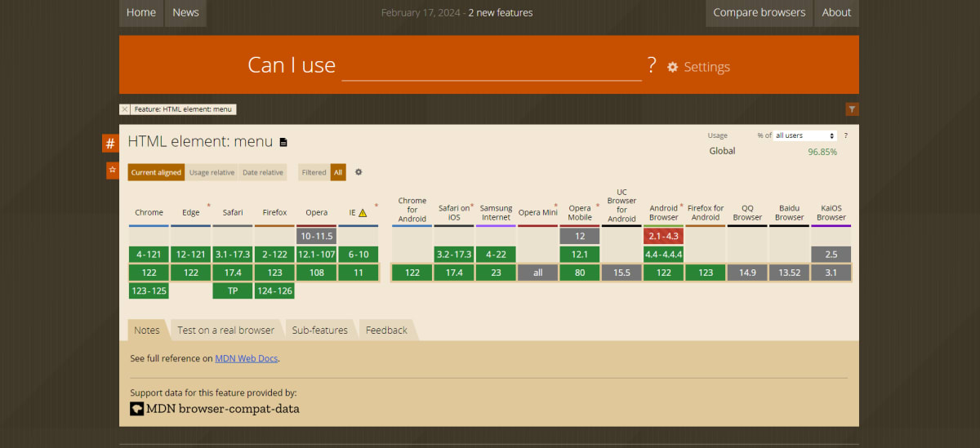Select Opera versions 10-11.5 cell

[317, 236]
